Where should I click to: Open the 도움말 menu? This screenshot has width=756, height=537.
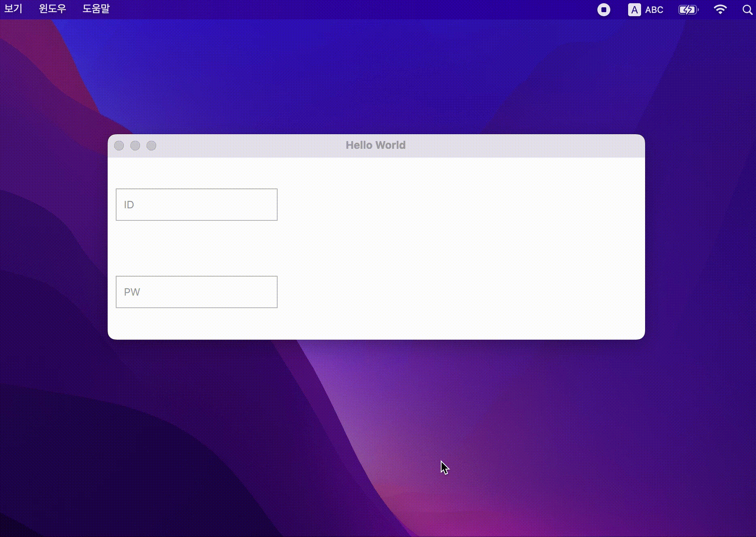tap(96, 8)
